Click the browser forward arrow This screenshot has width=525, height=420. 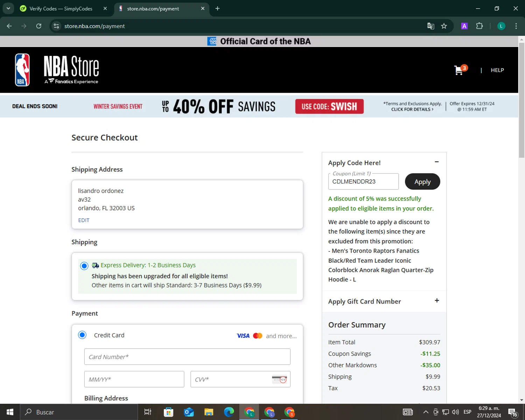[24, 26]
